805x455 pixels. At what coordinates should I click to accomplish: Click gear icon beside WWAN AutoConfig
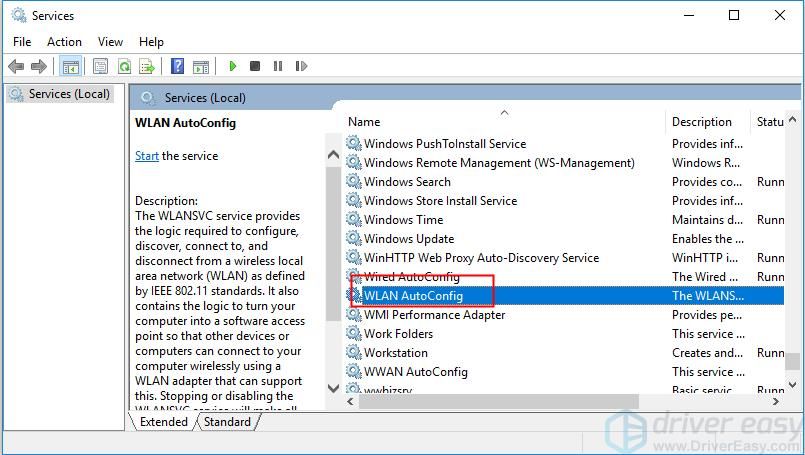point(354,371)
